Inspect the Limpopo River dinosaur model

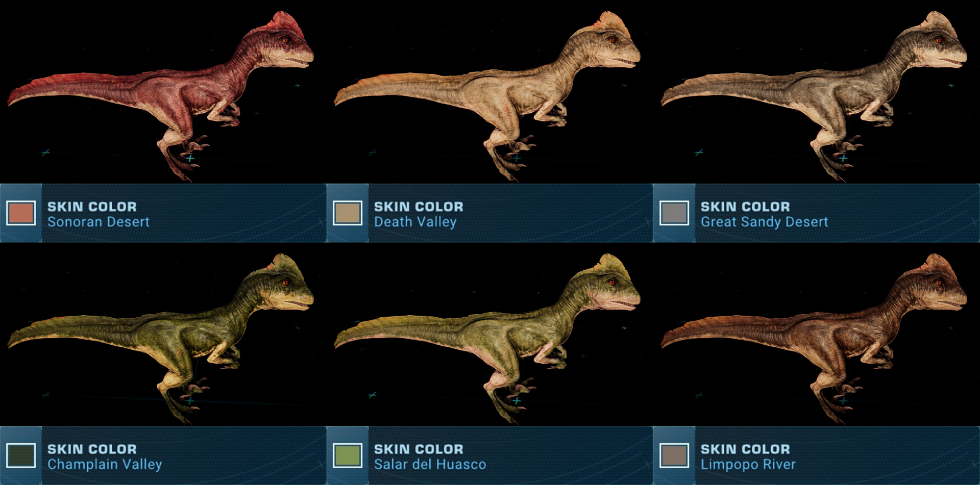coord(814,338)
